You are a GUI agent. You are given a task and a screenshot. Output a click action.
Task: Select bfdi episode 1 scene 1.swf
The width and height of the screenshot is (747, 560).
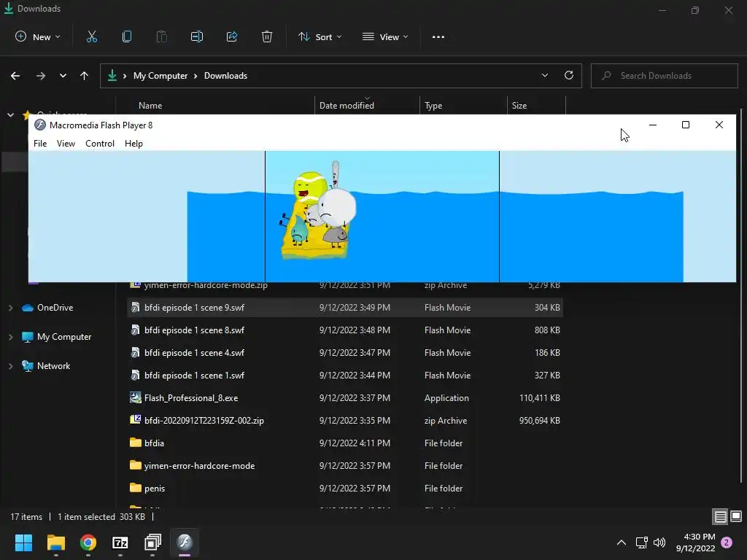pyautogui.click(x=345, y=376)
